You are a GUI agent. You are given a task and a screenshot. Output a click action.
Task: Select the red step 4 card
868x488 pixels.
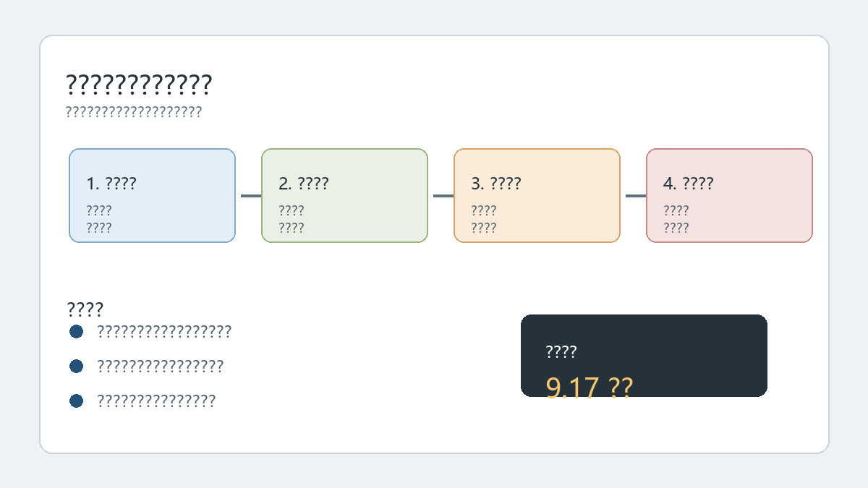pos(729,195)
